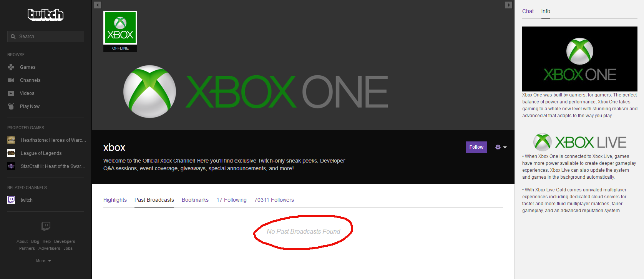The image size is (644, 279).
Task: Click the Play Now icon
Action: coord(11,106)
